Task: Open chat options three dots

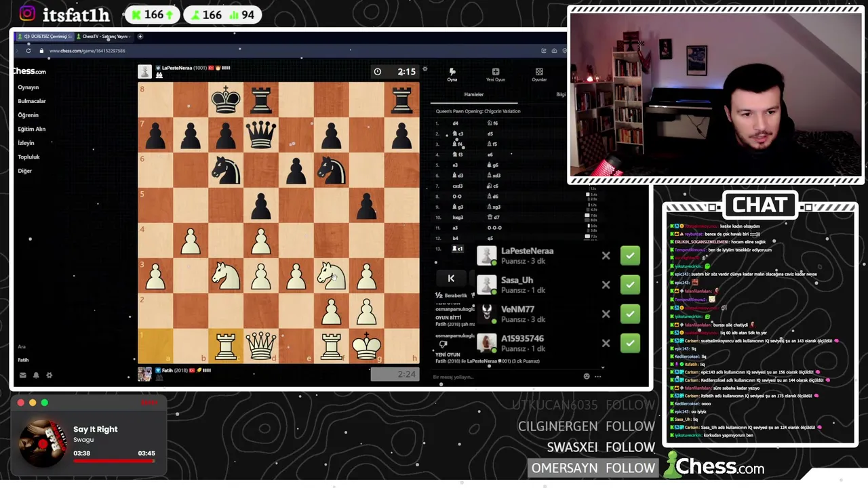Action: [x=597, y=376]
